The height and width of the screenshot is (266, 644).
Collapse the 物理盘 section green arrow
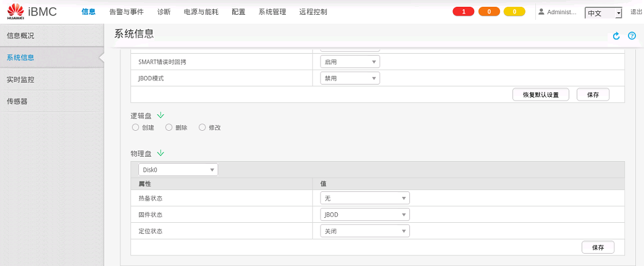[161, 153]
